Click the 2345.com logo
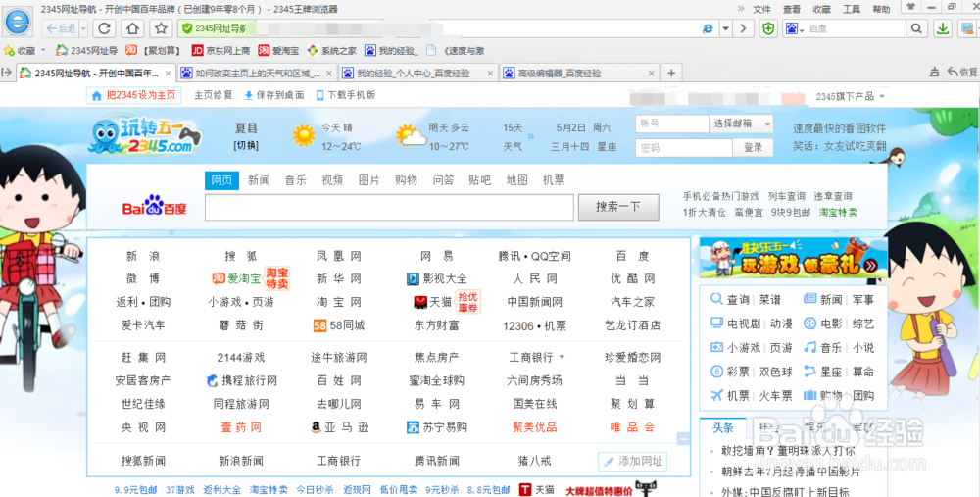 pos(145,135)
